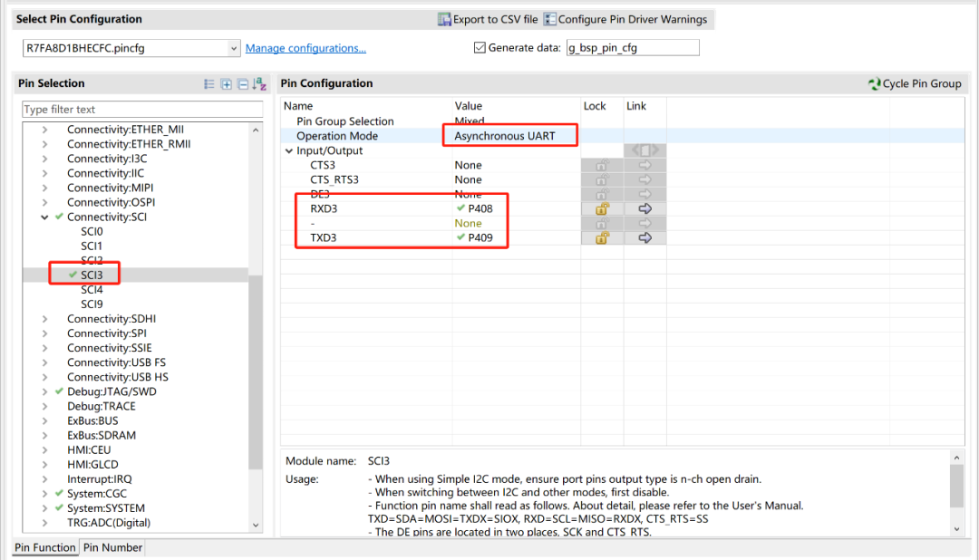
Task: Click the lock icon for CTS3
Action: pyautogui.click(x=602, y=165)
